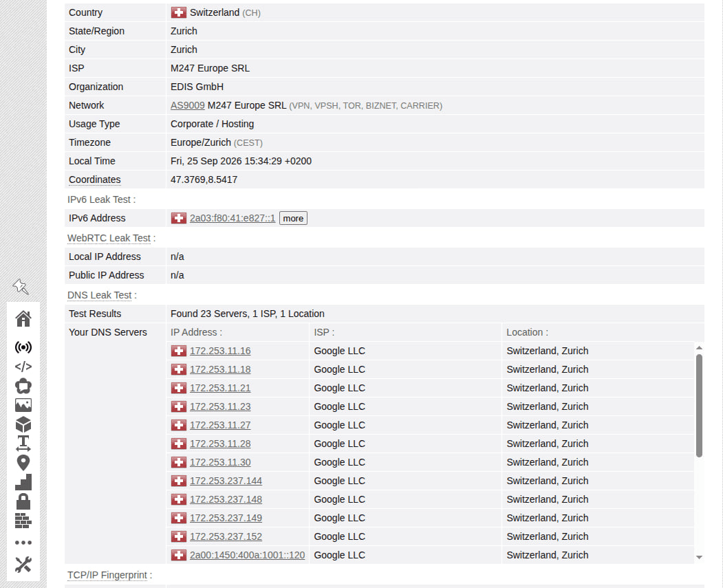Viewport: 723px width, 588px height.
Task: Select 'Europe/Zurich' timezone value
Action: (x=201, y=142)
